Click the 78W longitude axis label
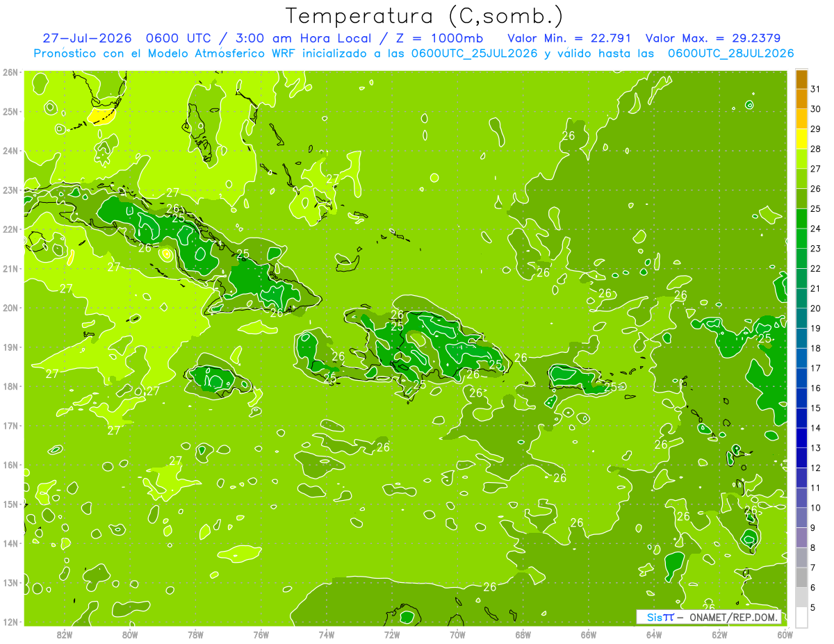This screenshot has height=644, width=834. pyautogui.click(x=195, y=634)
